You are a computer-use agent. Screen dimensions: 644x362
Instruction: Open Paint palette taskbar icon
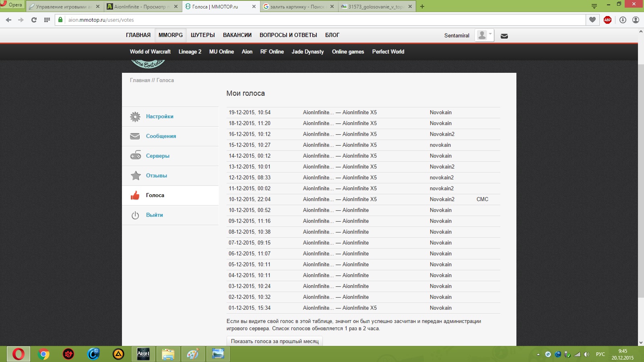pyautogui.click(x=193, y=354)
